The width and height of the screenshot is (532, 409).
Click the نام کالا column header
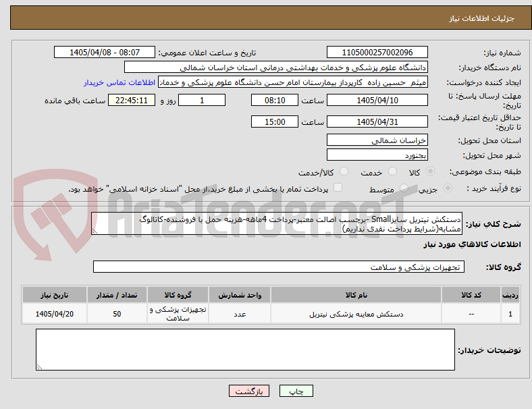tap(356, 295)
